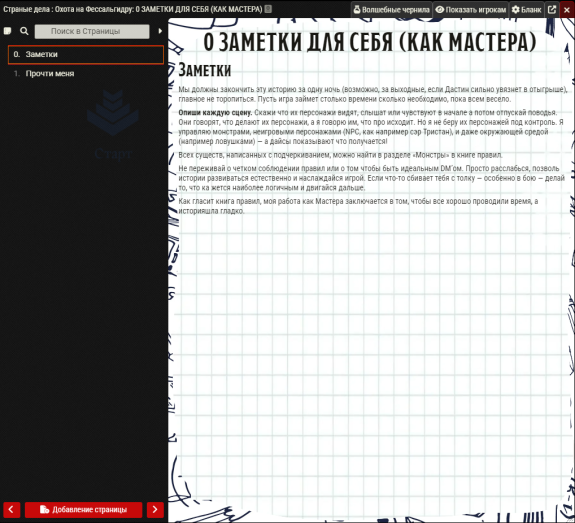Open Бланк gear sheet settings
Screen dimensions: 575x523
(x=527, y=10)
